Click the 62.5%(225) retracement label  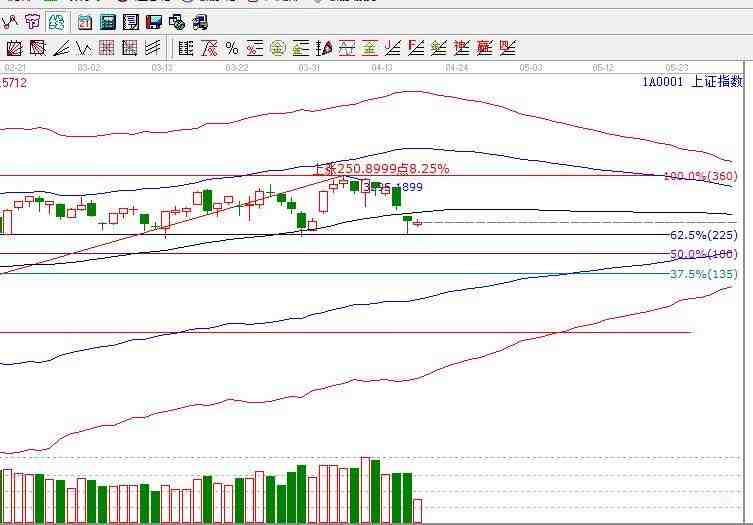coord(704,235)
